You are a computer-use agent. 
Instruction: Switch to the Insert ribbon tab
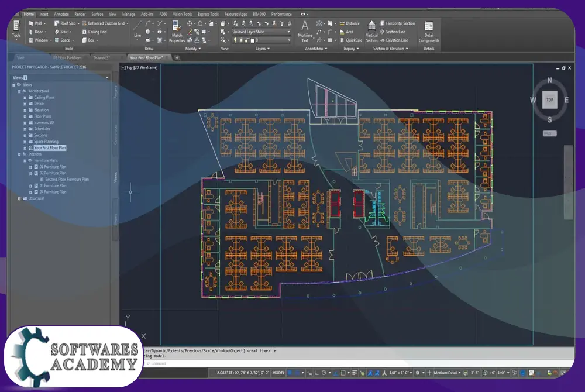pos(44,14)
